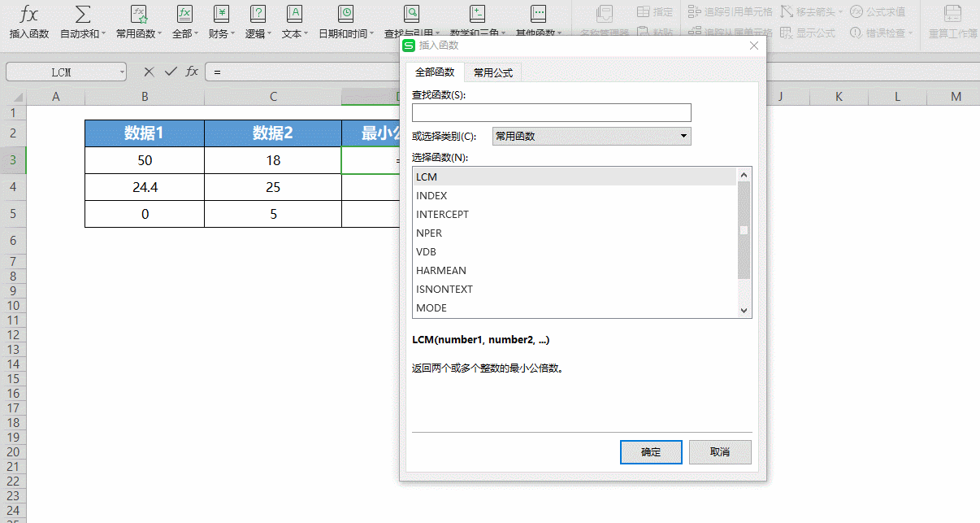Select column A header
This screenshot has width=980, height=523.
pyautogui.click(x=56, y=97)
